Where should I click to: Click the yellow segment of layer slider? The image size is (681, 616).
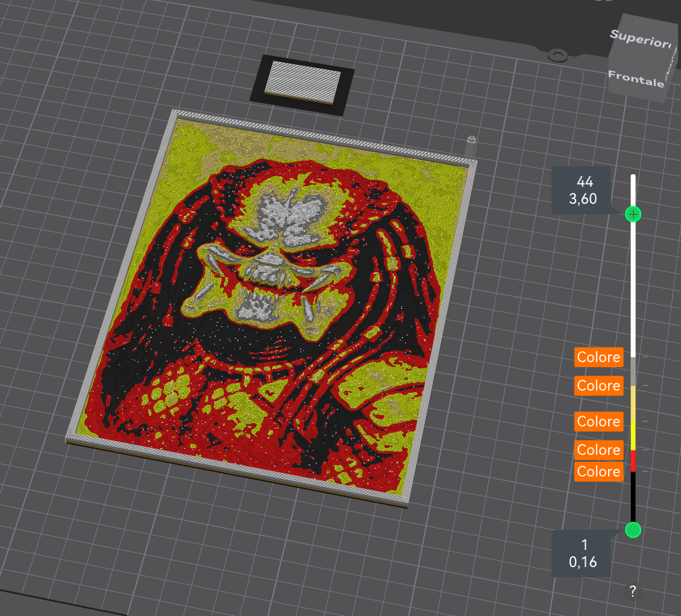coord(633,436)
